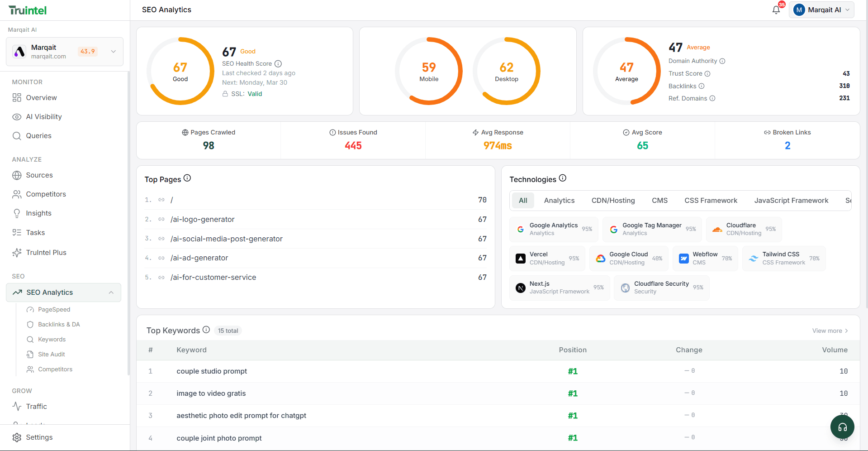This screenshot has width=868, height=451.
Task: Open the /ai-ad-generator page link
Action: (199, 258)
